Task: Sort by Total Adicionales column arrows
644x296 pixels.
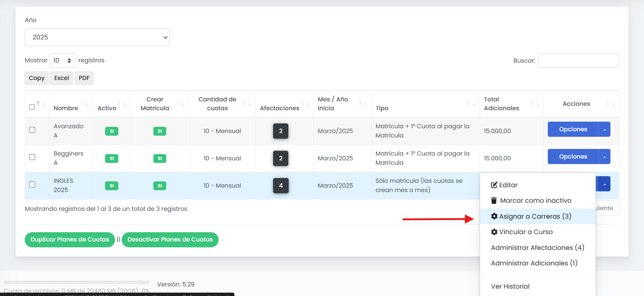Action: 535,104
